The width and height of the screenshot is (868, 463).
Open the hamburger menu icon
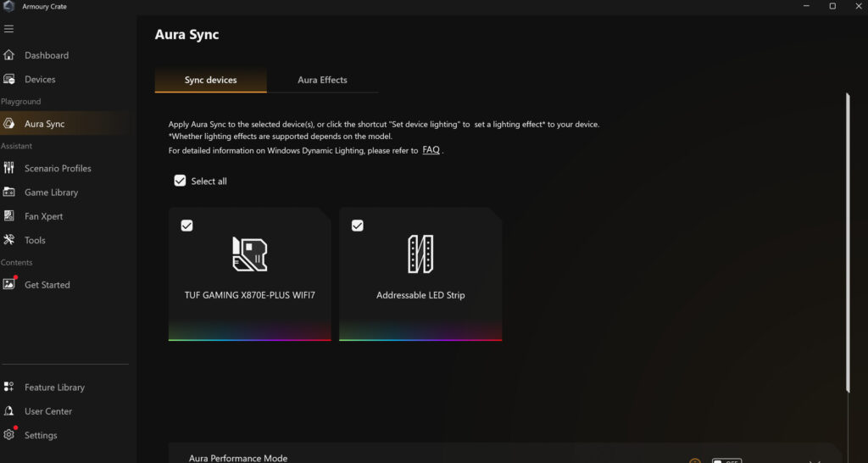coord(8,29)
